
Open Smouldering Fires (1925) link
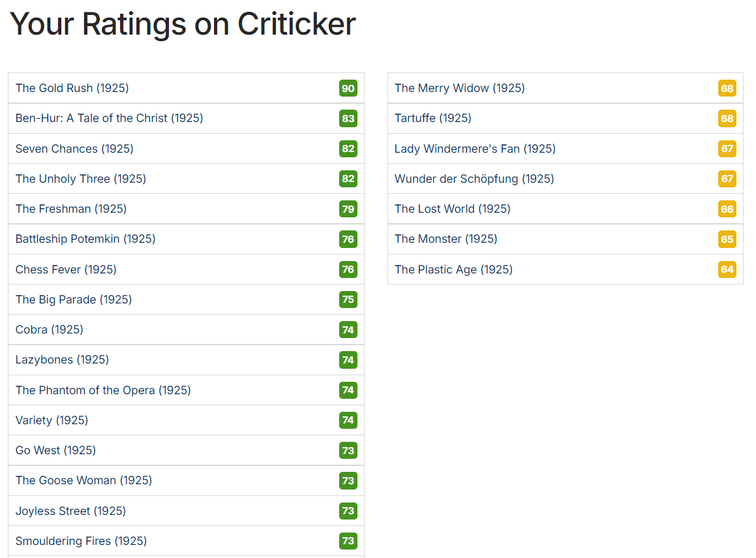(81, 541)
